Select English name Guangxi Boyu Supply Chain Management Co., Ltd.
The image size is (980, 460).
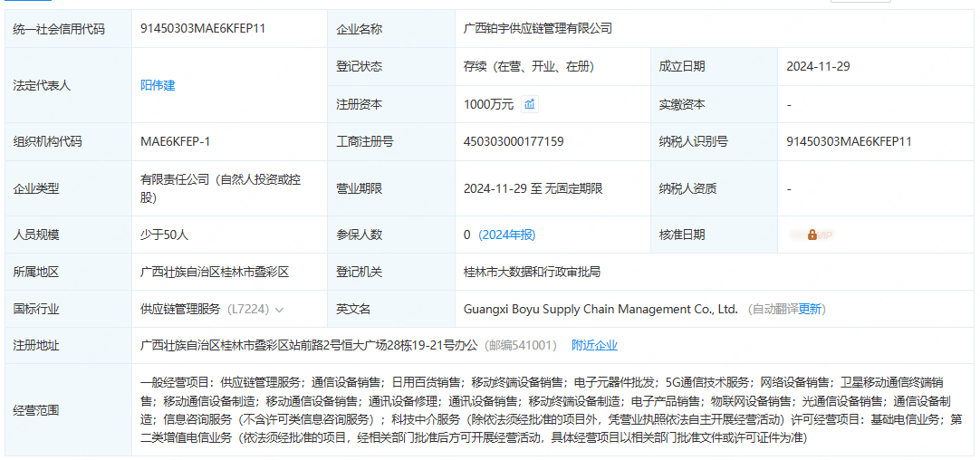tap(600, 309)
